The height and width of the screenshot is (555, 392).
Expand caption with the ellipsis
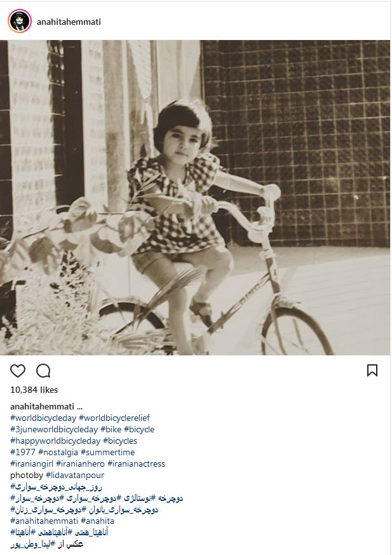click(x=79, y=407)
